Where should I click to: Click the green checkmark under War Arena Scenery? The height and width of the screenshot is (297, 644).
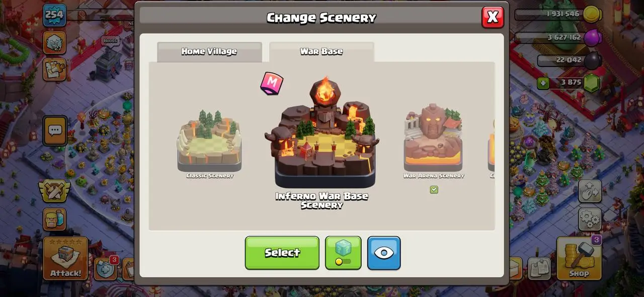pos(434,190)
